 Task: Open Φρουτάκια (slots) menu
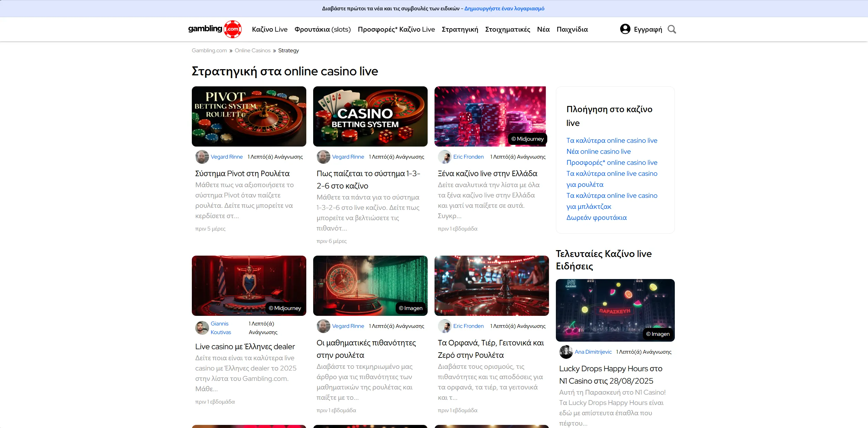pyautogui.click(x=322, y=29)
